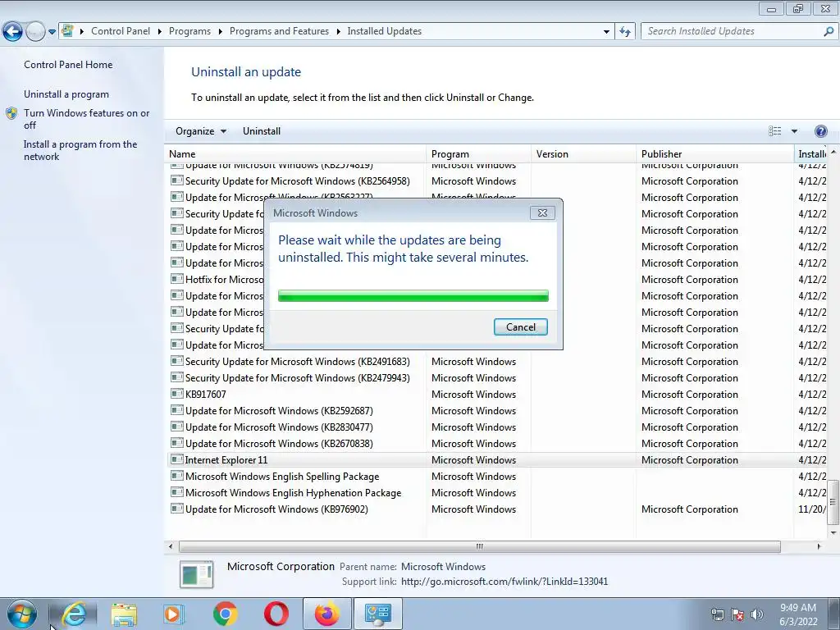Click icon beside update KB2670838
The width and height of the screenshot is (840, 630).
[x=177, y=443]
